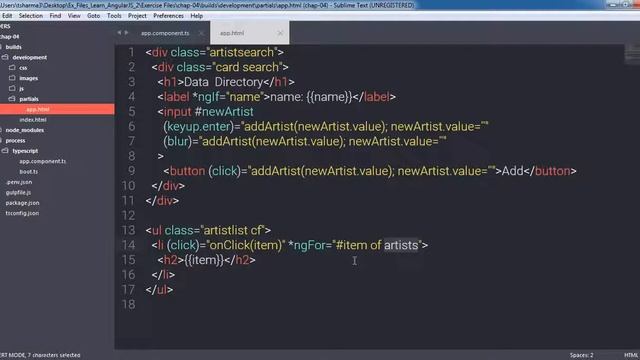The image size is (640, 360).
Task: Click line number 14 in the gutter
Action: click(128, 245)
